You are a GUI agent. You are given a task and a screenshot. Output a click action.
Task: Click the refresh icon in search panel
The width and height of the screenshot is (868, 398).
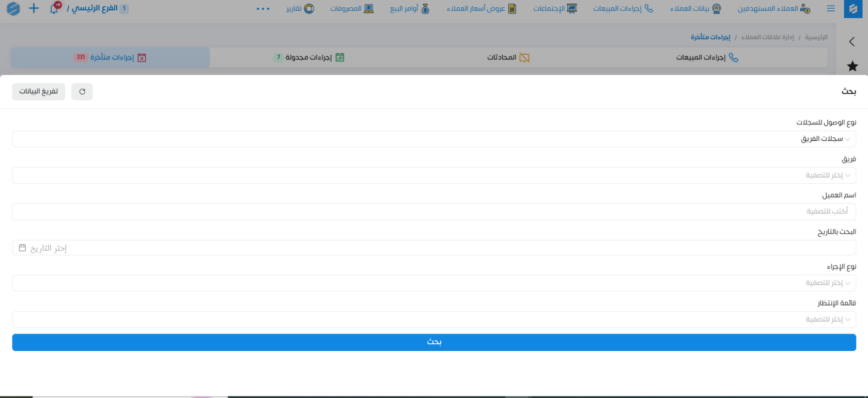pos(82,91)
